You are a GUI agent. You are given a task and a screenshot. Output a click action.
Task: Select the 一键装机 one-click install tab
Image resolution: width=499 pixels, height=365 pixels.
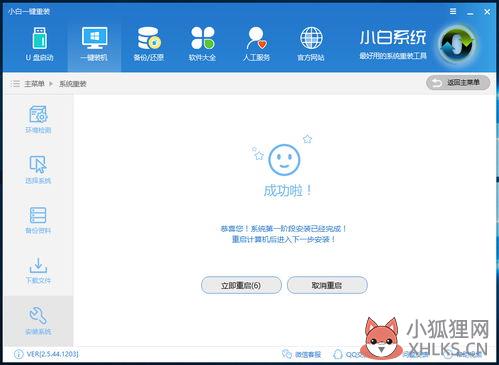[x=94, y=45]
